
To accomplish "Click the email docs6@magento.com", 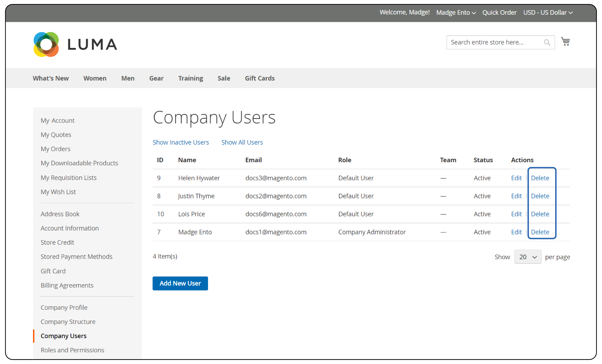I will pyautogui.click(x=276, y=214).
